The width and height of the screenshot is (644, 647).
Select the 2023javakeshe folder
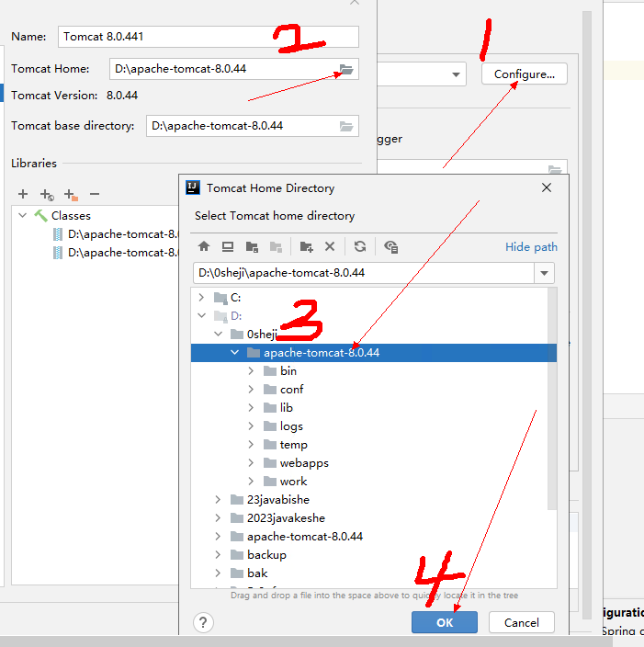tap(286, 517)
